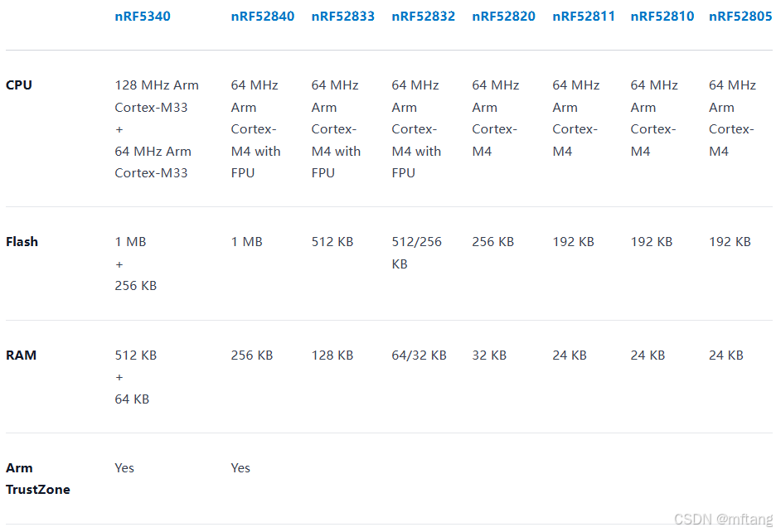Select the nRF52820 CPU cell

(x=496, y=118)
